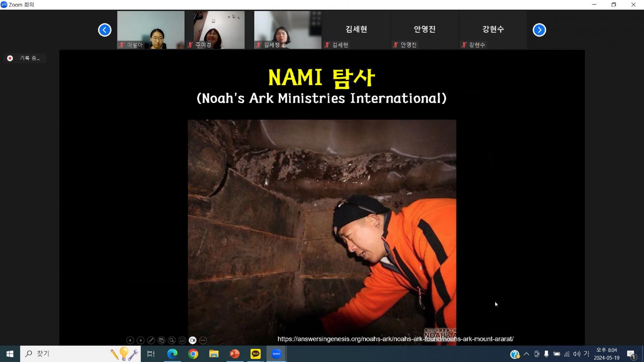
Task: Click Show desktop sliver at taskbar end
Action: pyautogui.click(x=643, y=354)
